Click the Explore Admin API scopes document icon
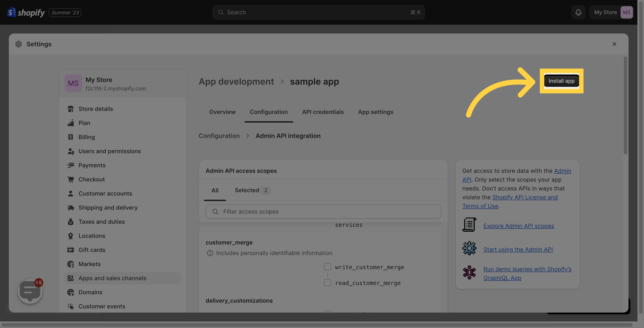This screenshot has height=328, width=644. click(469, 225)
